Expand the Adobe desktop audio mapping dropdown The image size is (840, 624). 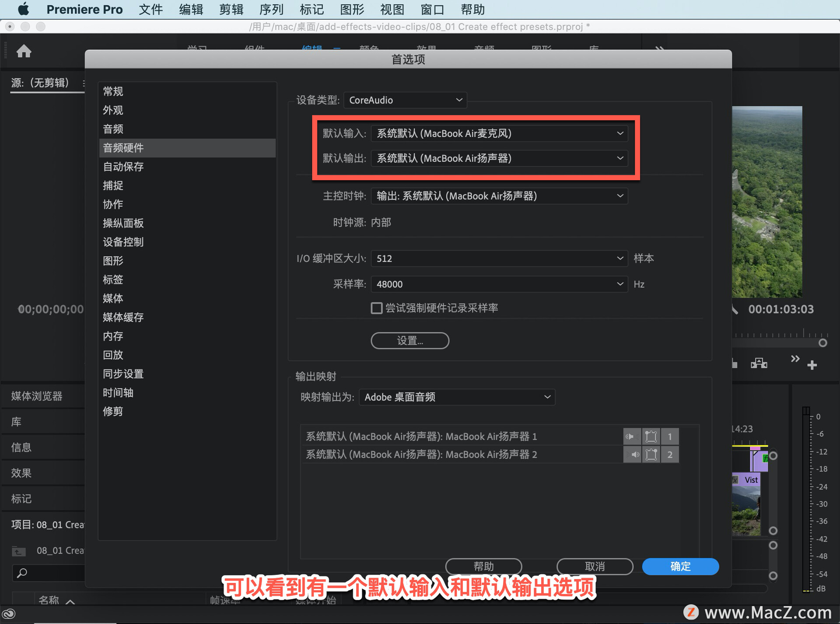pyautogui.click(x=457, y=397)
